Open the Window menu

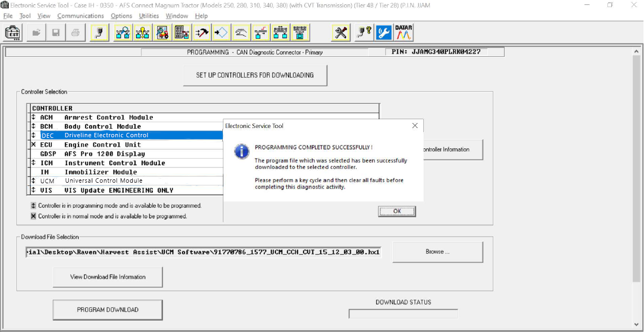tap(176, 16)
